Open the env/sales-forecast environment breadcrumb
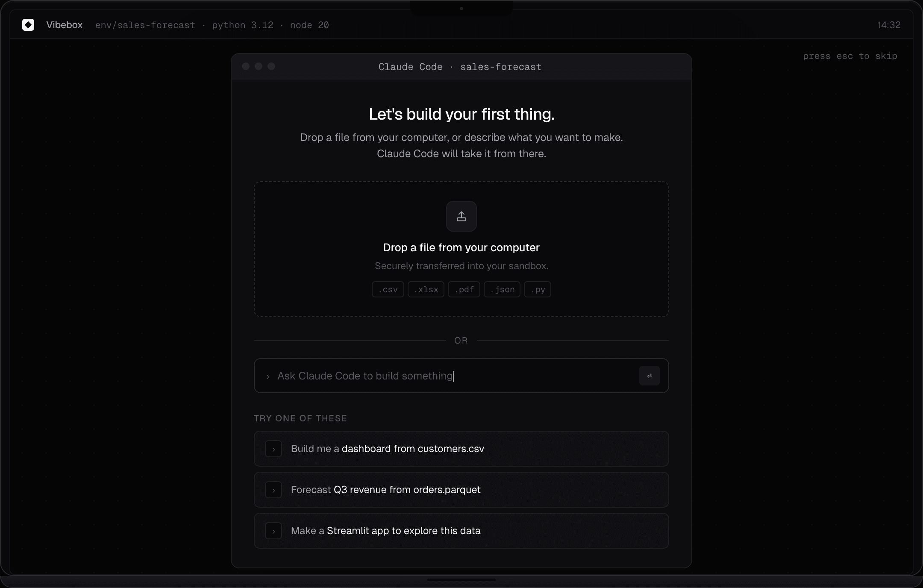This screenshot has width=923, height=588. 145,25
